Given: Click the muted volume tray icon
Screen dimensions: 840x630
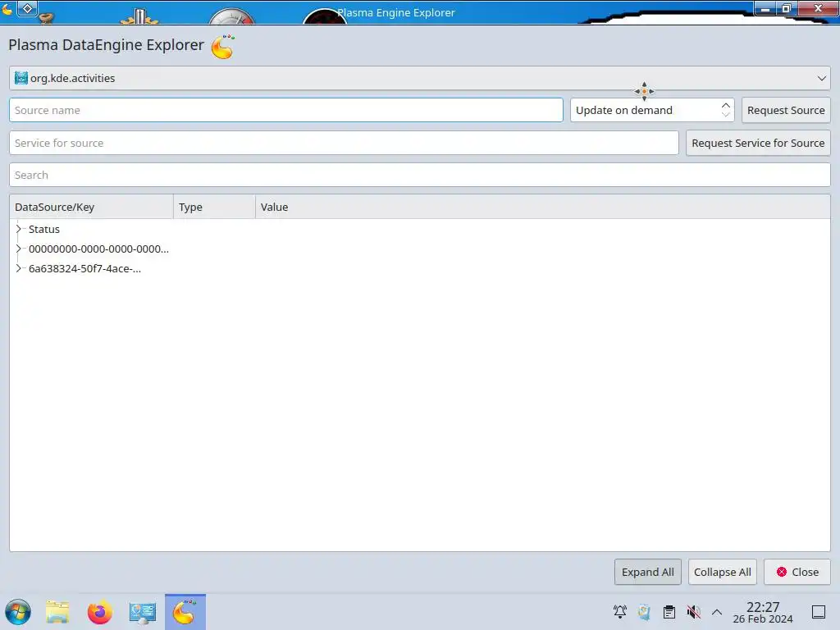Looking at the screenshot, I should tap(694, 612).
